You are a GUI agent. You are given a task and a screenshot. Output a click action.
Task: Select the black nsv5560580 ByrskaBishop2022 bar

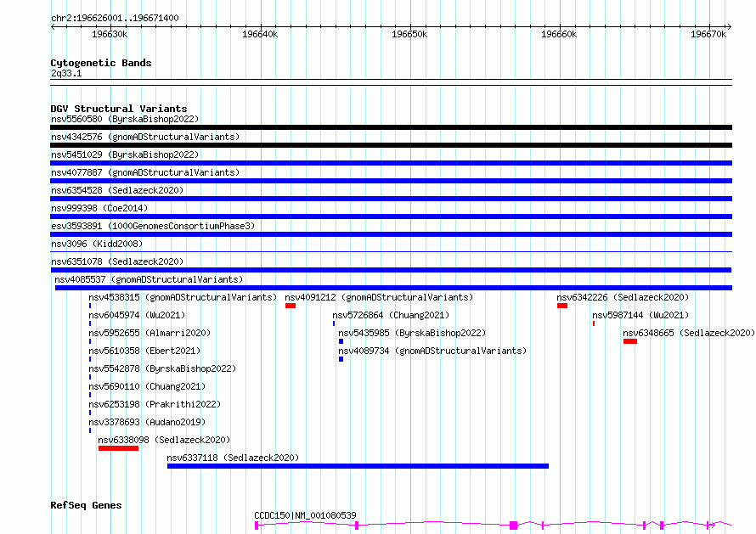click(391, 127)
